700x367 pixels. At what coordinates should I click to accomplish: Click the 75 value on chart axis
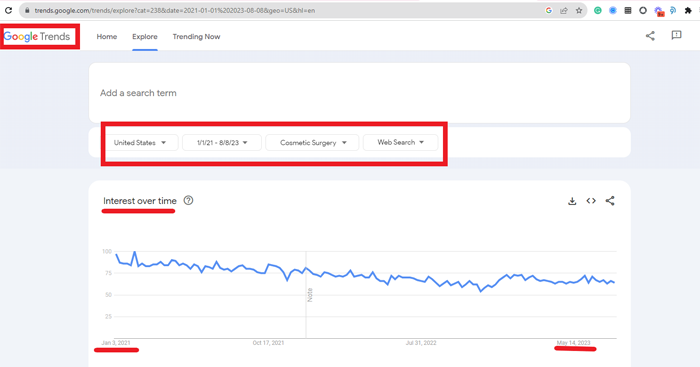pos(108,273)
